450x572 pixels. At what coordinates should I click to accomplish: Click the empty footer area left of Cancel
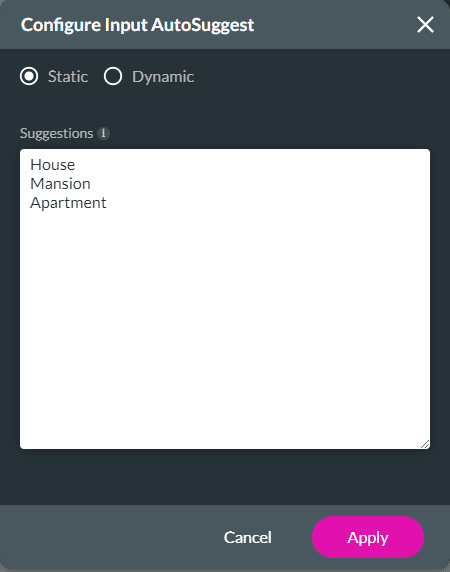(109, 537)
